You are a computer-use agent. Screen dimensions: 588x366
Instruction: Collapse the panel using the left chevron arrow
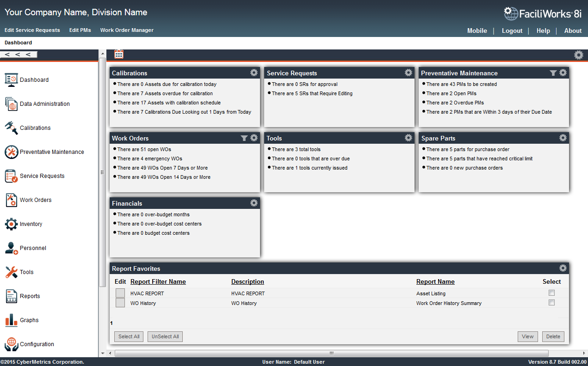(x=7, y=54)
